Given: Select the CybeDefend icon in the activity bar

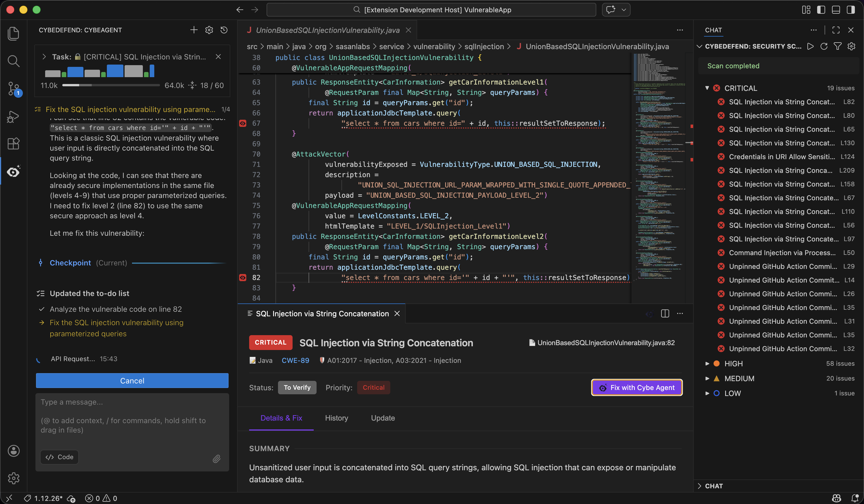Looking at the screenshot, I should tap(14, 171).
